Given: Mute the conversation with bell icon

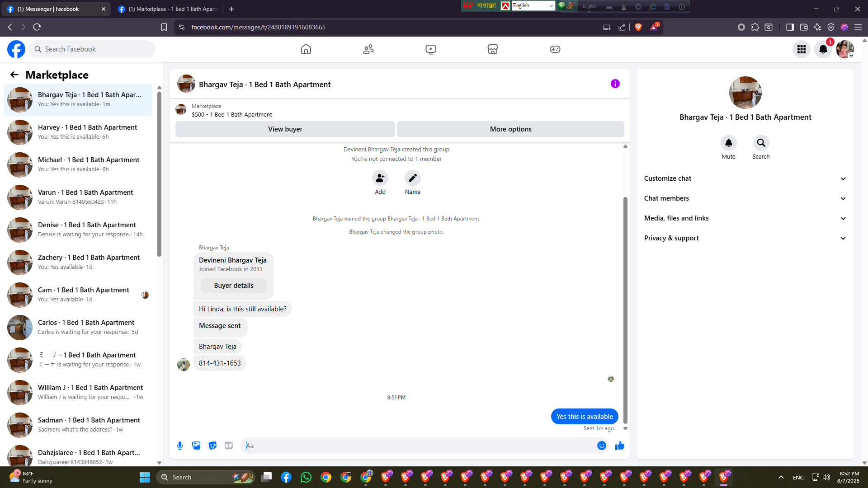Looking at the screenshot, I should 729,143.
